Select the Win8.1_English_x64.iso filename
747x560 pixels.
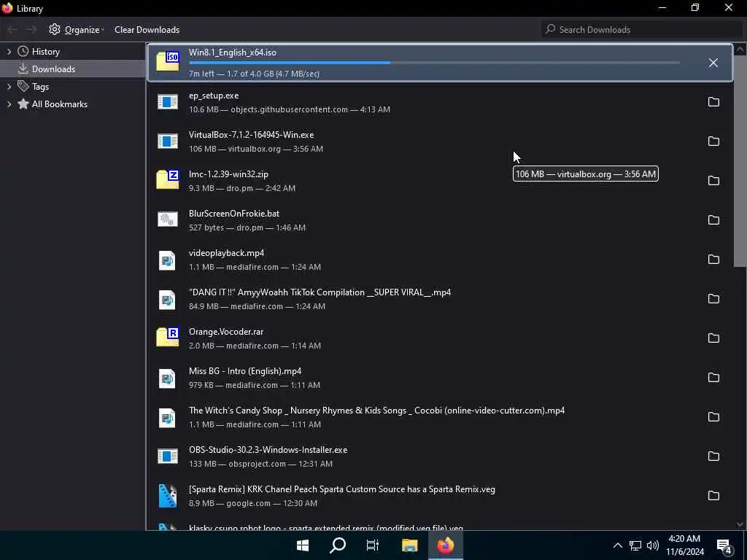tap(233, 52)
